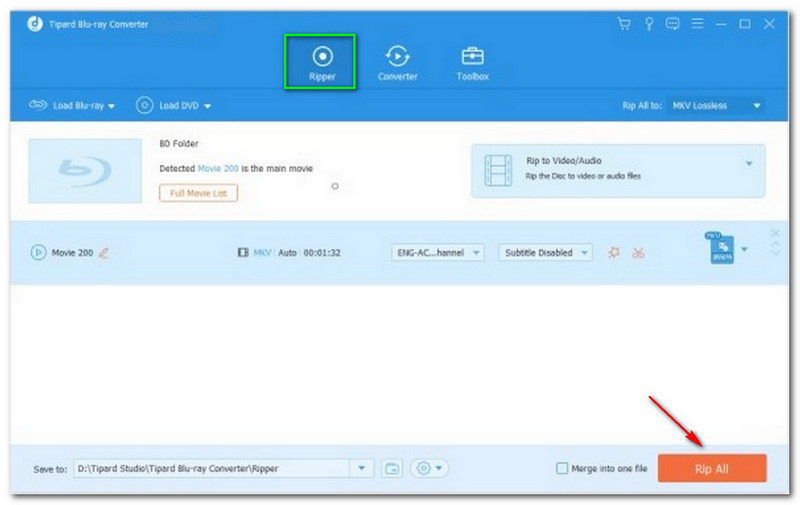Remove Movie 200 with the X icon
The height and width of the screenshot is (505, 800).
point(775,233)
